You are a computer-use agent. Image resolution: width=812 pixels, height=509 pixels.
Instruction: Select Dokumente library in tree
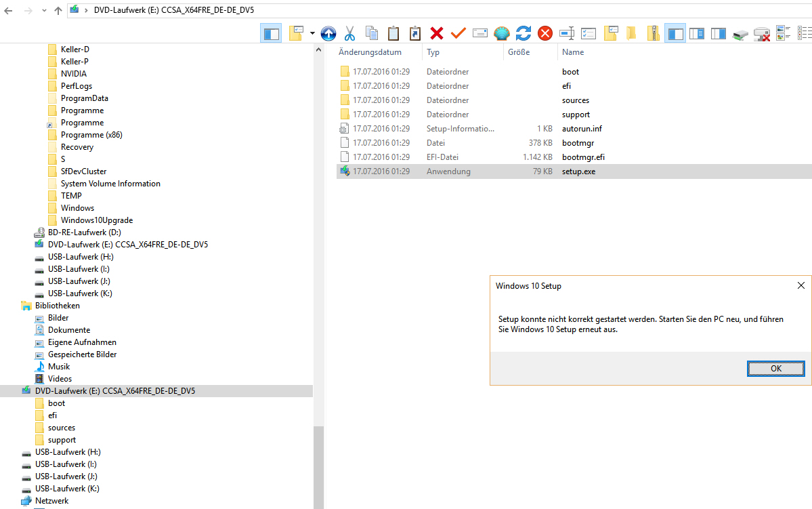[x=69, y=330]
